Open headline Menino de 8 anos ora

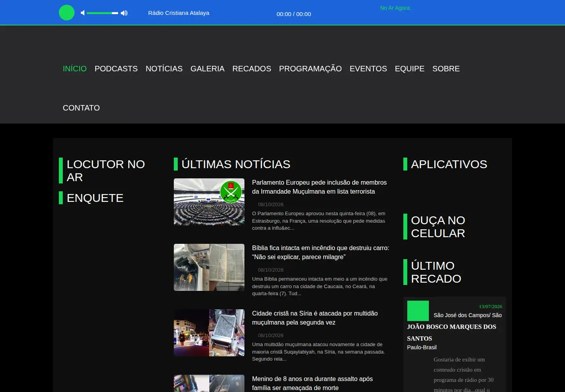312,383
